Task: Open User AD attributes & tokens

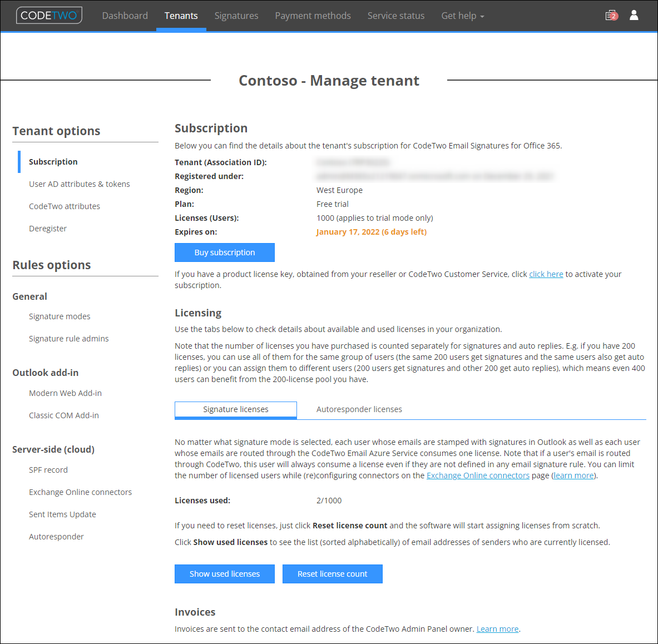Action: pyautogui.click(x=80, y=184)
